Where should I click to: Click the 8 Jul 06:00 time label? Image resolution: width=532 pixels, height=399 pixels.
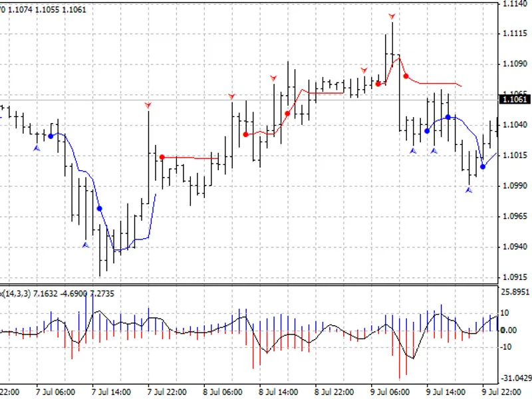click(223, 392)
